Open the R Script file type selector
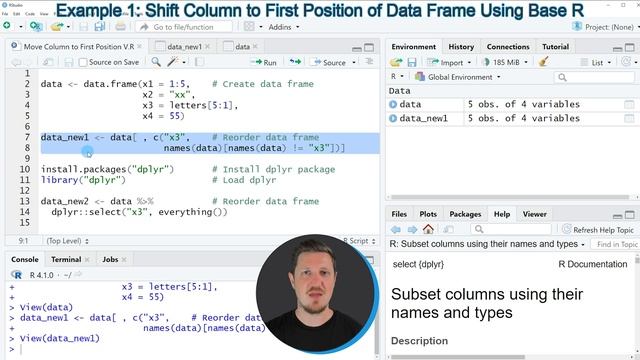 pyautogui.click(x=359, y=241)
